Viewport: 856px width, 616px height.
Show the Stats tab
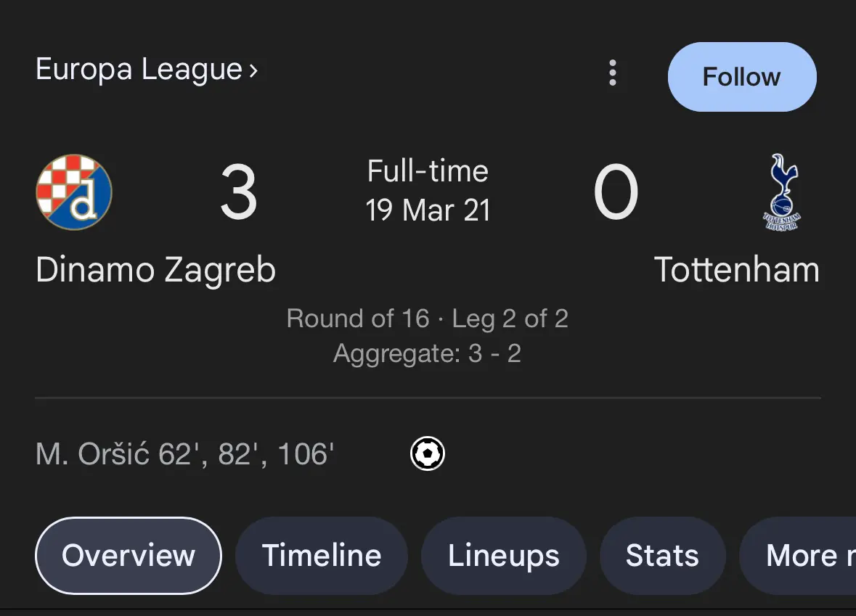click(x=662, y=556)
